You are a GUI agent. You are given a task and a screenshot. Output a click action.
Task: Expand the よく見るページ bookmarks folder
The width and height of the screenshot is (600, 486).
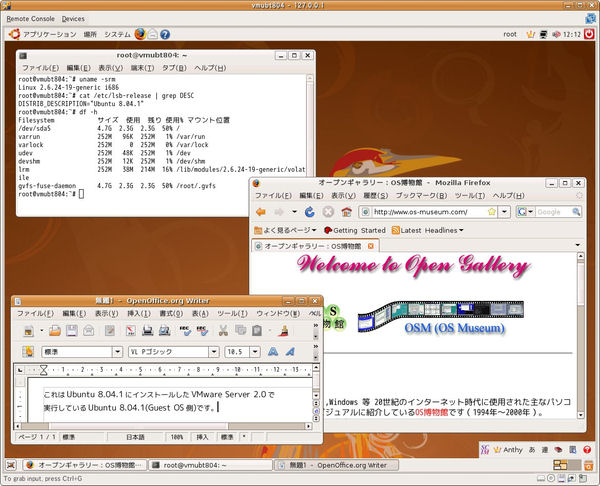(285, 230)
